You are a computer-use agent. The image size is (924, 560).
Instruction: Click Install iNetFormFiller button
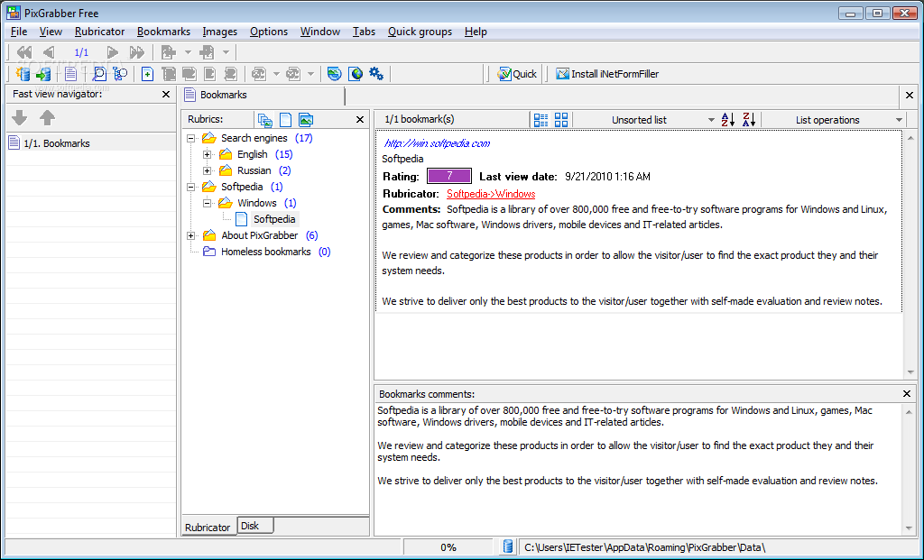click(x=607, y=74)
